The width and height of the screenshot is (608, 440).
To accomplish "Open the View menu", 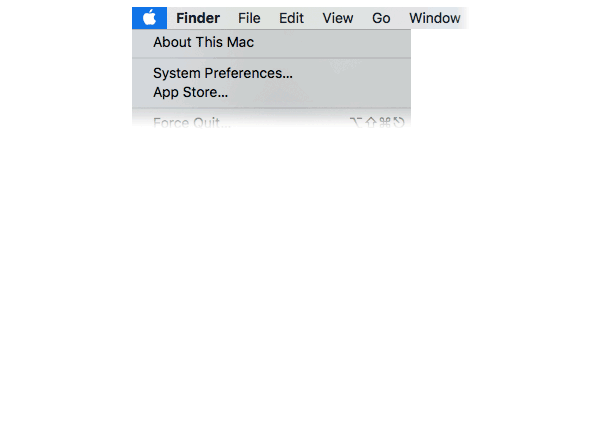I will point(338,18).
